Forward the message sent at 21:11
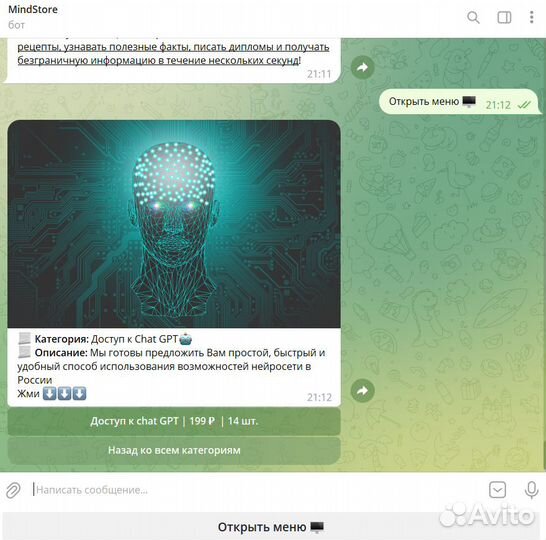The width and height of the screenshot is (546, 540). click(362, 67)
